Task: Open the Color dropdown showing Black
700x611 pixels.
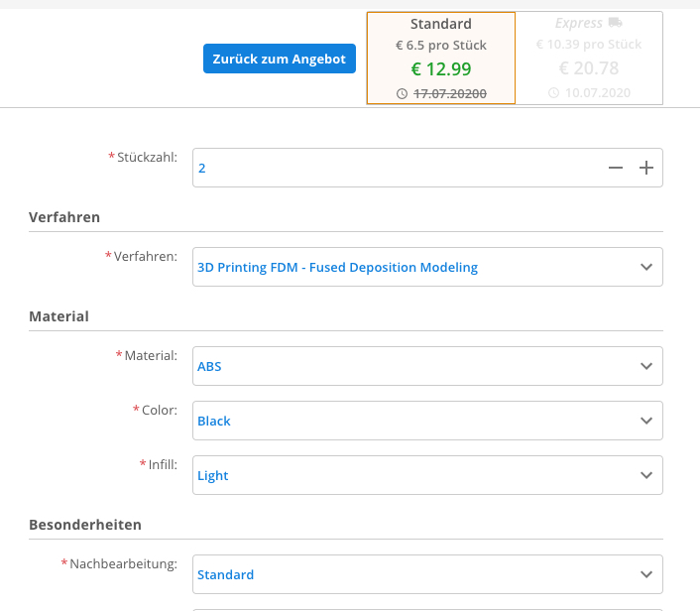Action: coord(427,421)
